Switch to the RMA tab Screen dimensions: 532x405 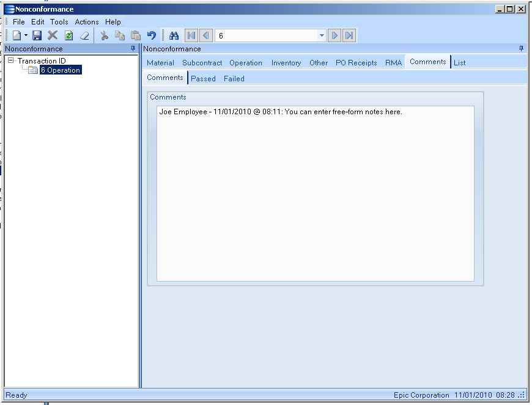point(394,63)
